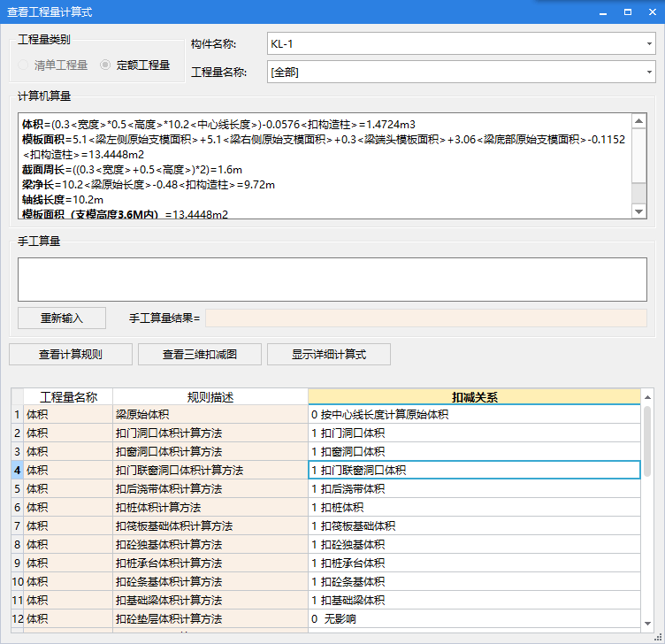
Task: Expand the 工程量名称 [全部] dropdown
Action: tap(460, 72)
